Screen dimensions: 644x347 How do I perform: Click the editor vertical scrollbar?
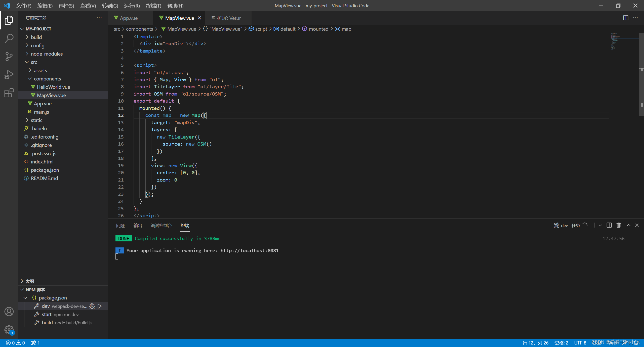point(641,74)
